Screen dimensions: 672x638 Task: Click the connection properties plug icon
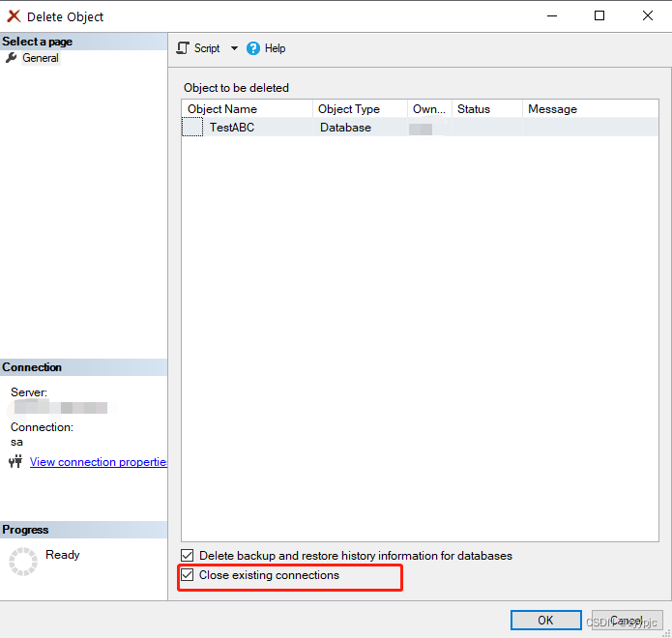(x=15, y=461)
